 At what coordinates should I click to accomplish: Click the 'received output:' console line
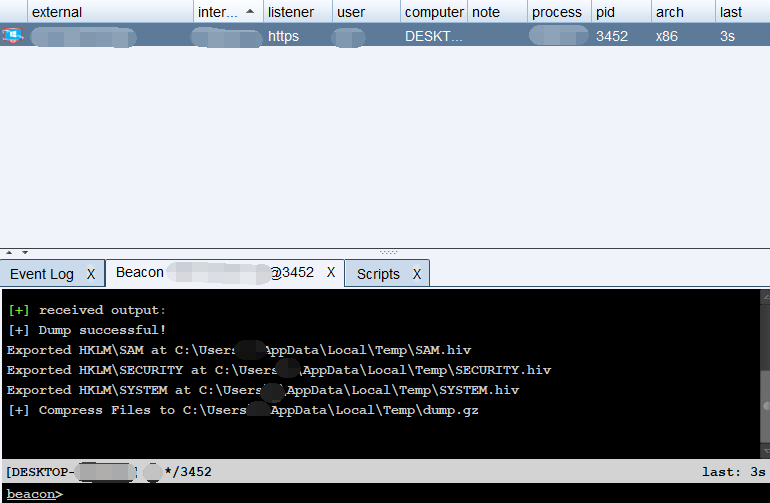pyautogui.click(x=86, y=310)
